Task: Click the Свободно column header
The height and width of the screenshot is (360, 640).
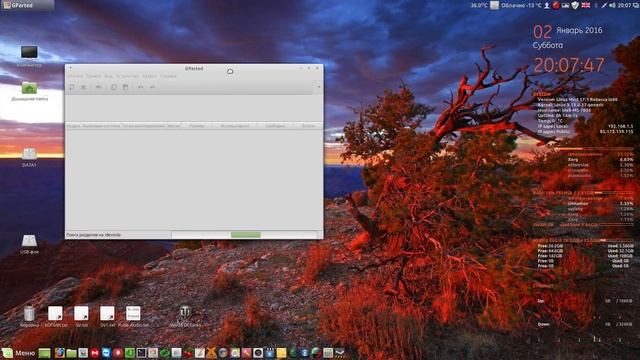Action: 275,126
